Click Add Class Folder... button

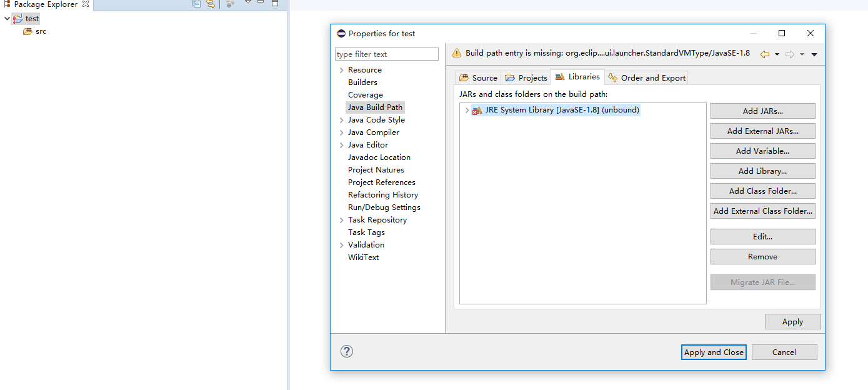coord(762,191)
